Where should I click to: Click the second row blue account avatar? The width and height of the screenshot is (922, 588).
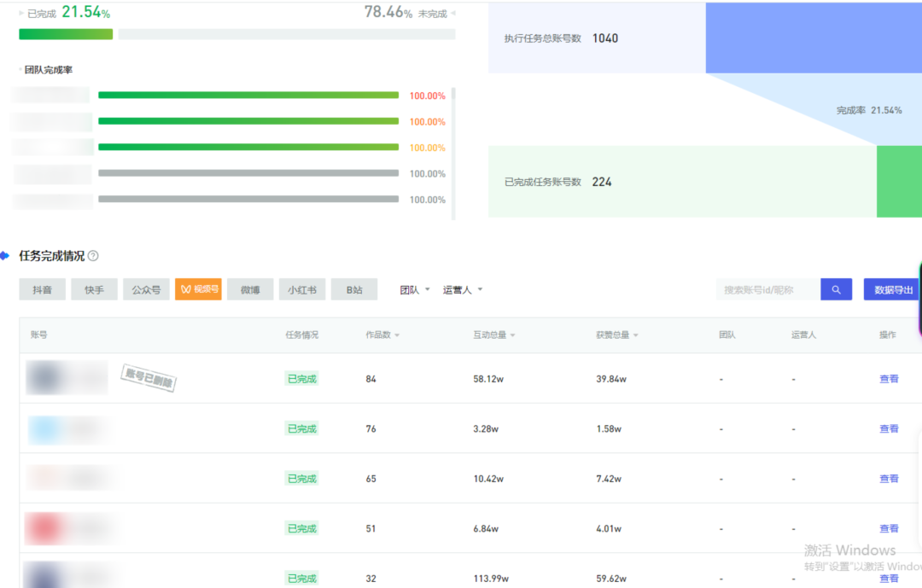[43, 428]
